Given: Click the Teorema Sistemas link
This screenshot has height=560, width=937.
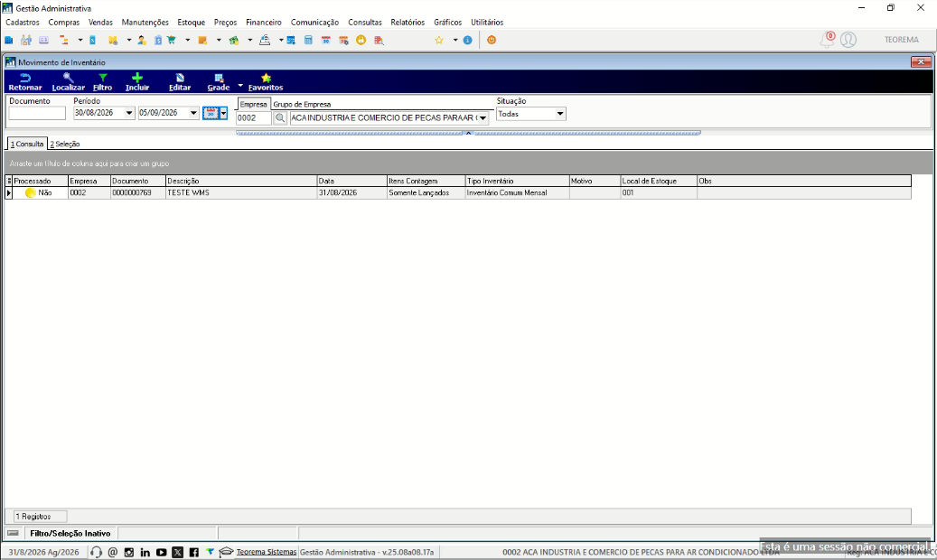Looking at the screenshot, I should [266, 552].
